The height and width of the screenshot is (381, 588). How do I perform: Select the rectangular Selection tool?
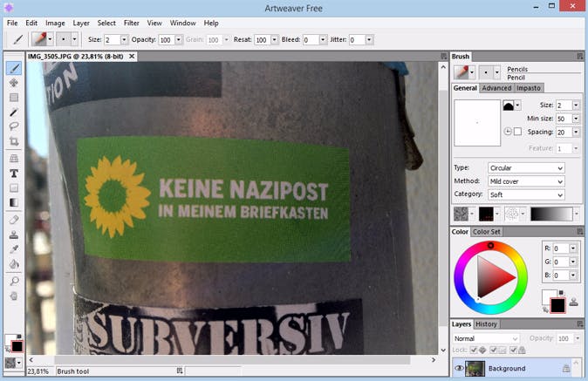pyautogui.click(x=14, y=98)
